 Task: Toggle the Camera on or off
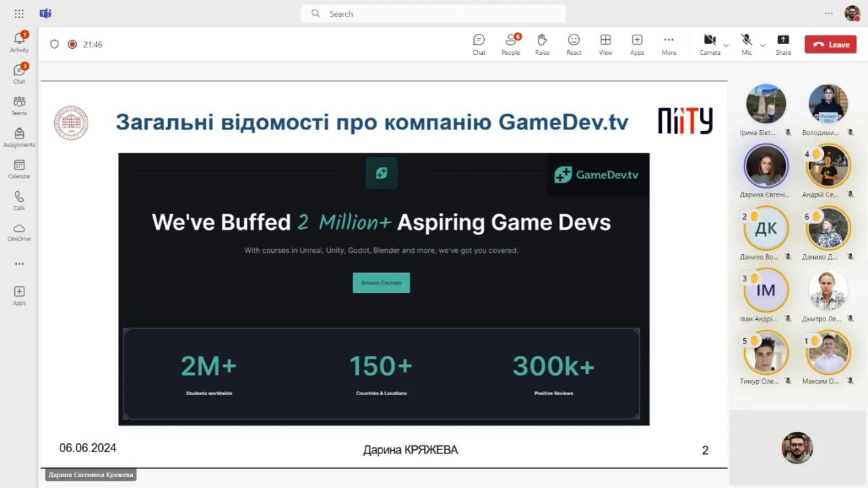coord(709,44)
